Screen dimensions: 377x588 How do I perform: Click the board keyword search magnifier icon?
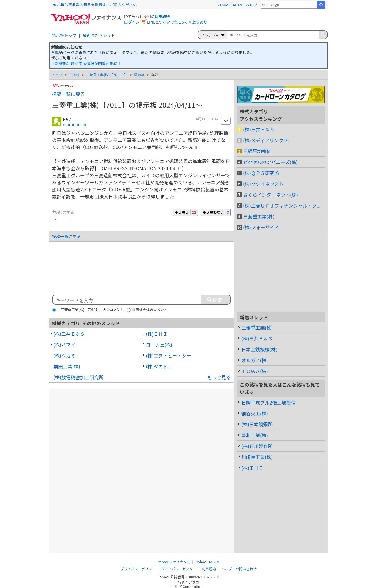coord(323,35)
